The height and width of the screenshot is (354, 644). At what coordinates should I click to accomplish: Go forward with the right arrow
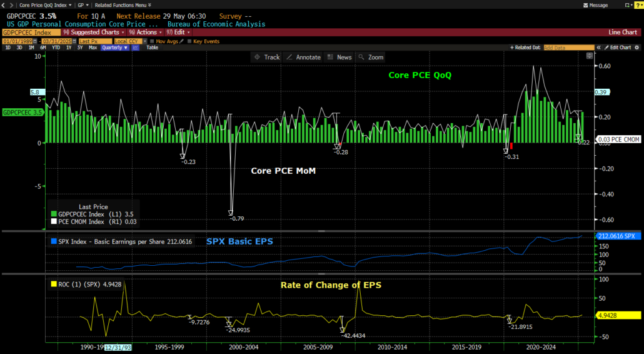[x=11, y=5]
